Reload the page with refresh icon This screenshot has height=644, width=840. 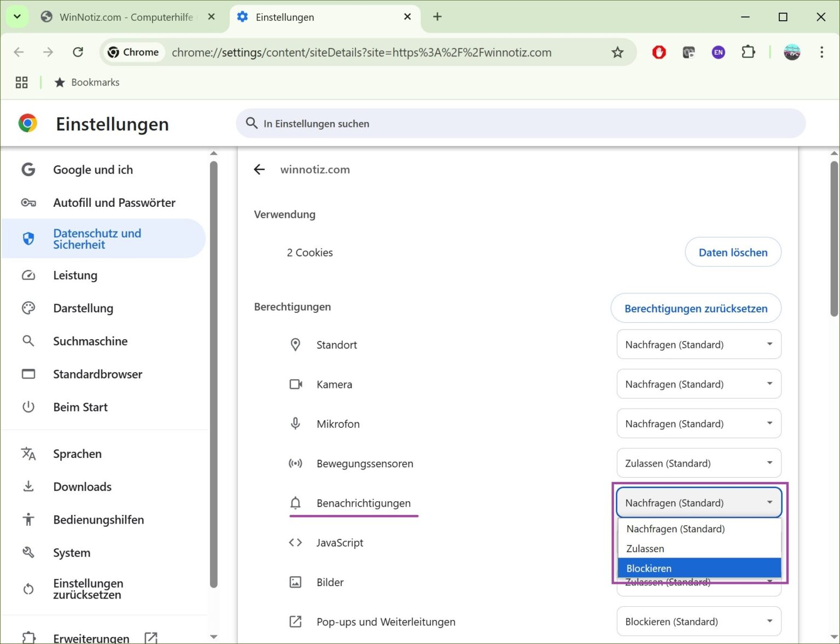coord(78,53)
